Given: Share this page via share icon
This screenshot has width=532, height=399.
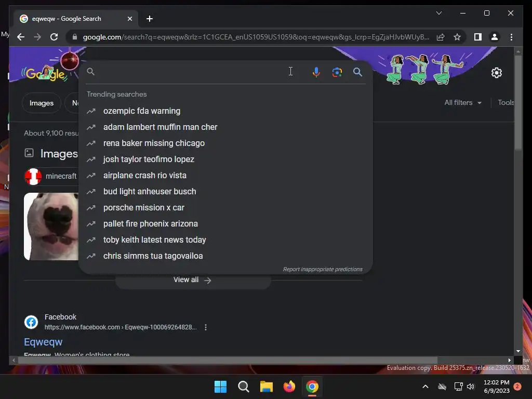Looking at the screenshot, I should [441, 37].
